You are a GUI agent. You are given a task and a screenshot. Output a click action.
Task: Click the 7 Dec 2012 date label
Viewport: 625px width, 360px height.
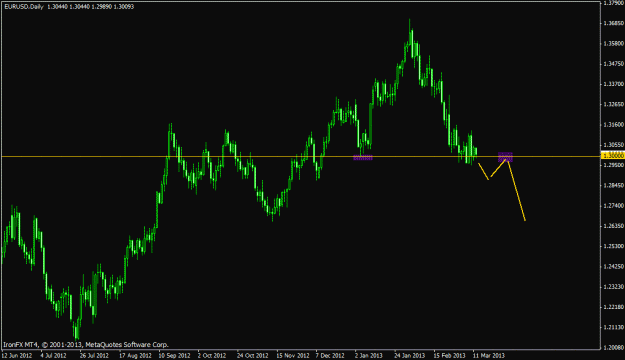click(x=330, y=355)
